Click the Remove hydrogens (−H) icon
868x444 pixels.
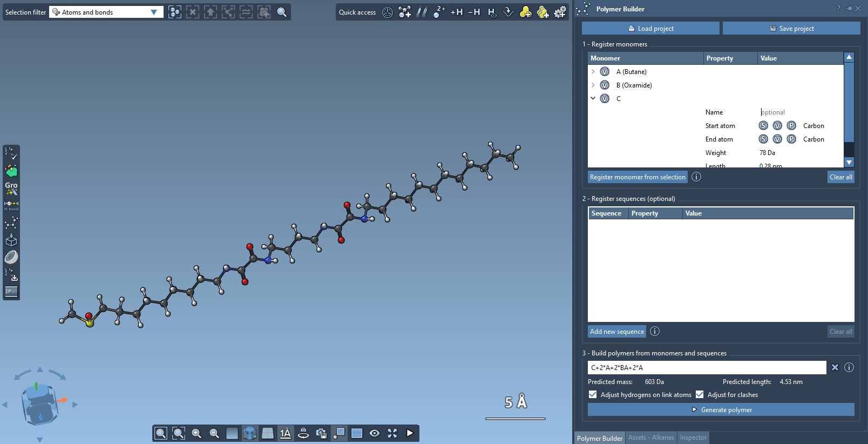pos(474,12)
